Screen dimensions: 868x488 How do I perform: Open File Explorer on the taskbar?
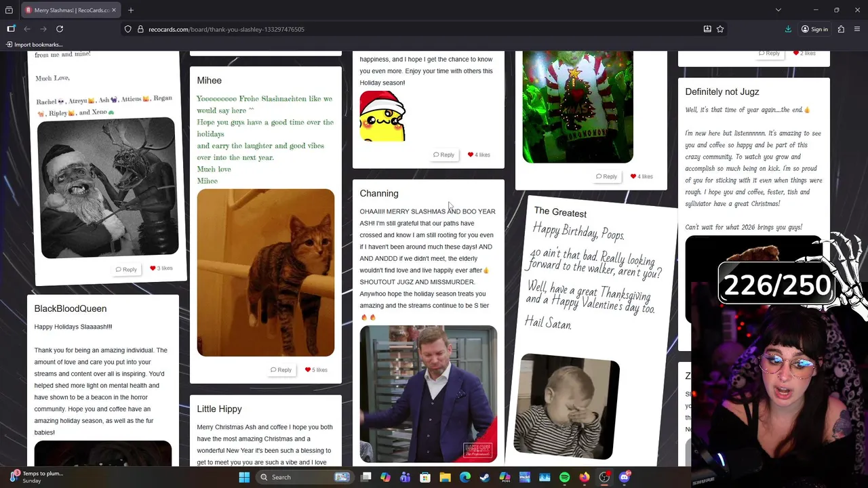tap(445, 477)
